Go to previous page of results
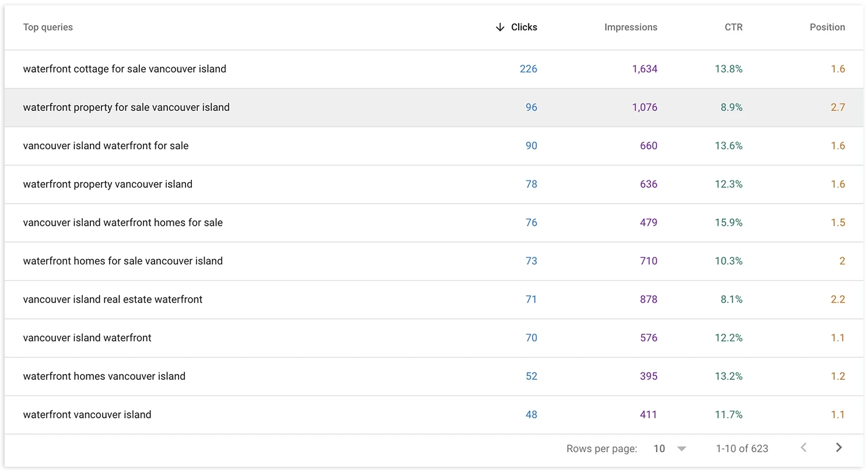This screenshot has height=472, width=868. (x=804, y=447)
